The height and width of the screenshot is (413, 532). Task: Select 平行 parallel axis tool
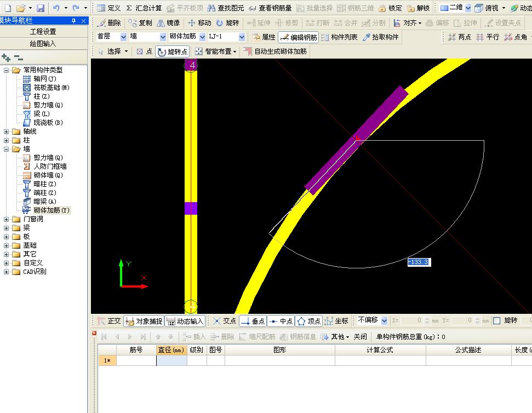click(x=487, y=37)
